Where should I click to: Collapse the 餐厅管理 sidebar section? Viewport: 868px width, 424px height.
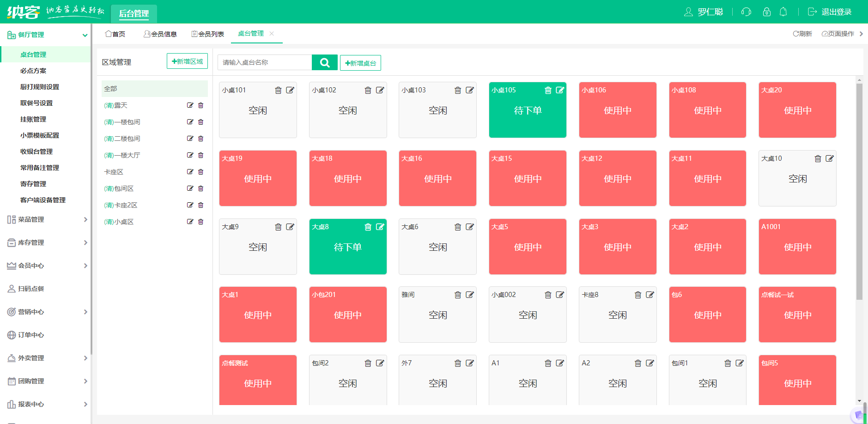coord(85,35)
